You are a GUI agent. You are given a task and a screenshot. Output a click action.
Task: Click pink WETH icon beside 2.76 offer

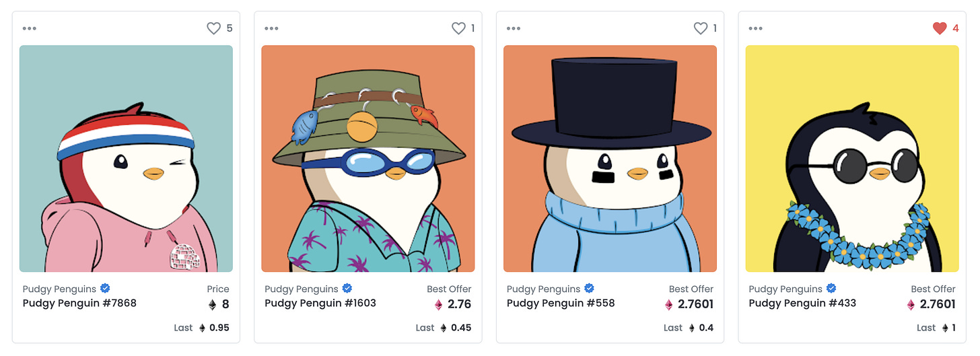tap(439, 305)
